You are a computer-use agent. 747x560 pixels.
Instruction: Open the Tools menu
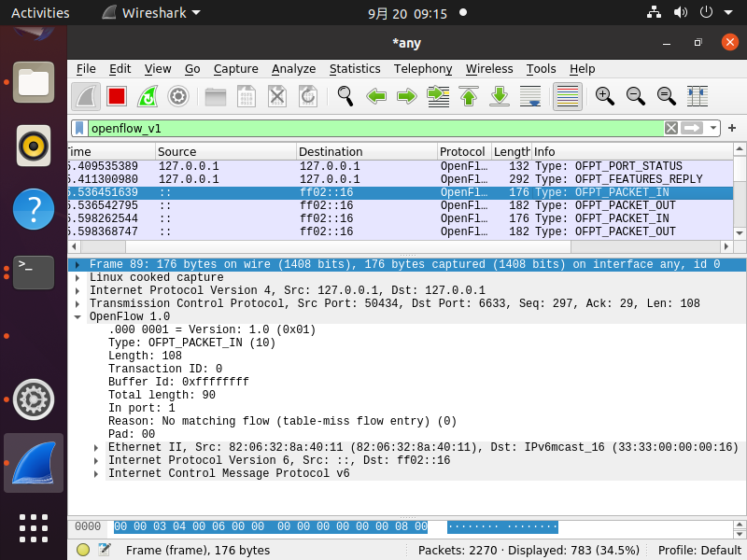click(x=542, y=69)
